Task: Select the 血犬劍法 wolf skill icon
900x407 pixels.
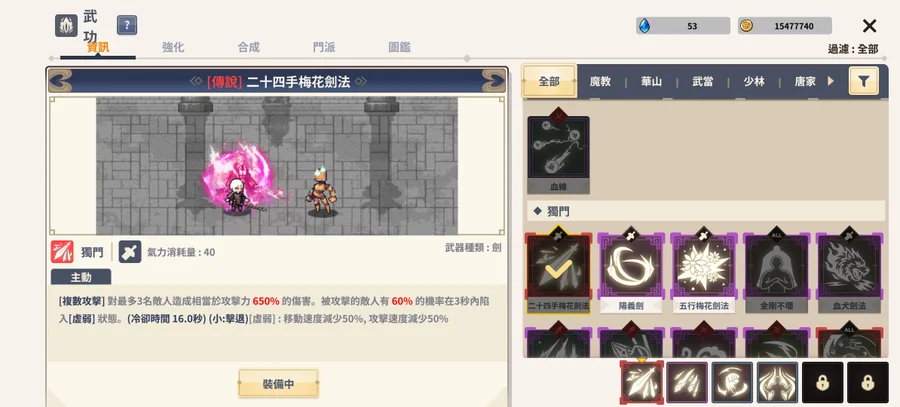Action: click(x=849, y=273)
